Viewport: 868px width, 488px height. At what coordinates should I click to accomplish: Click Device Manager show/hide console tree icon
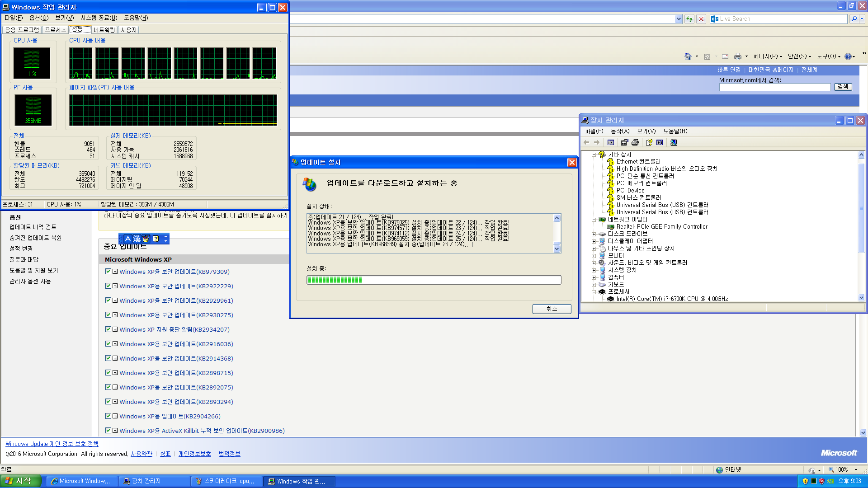point(611,142)
